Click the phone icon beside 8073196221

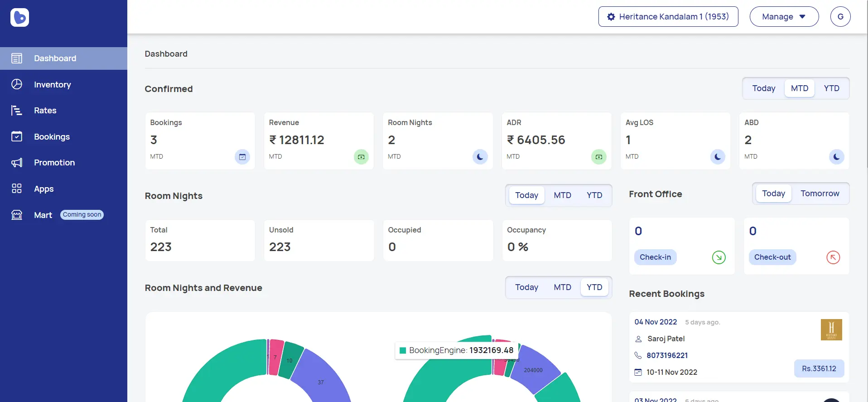(638, 355)
